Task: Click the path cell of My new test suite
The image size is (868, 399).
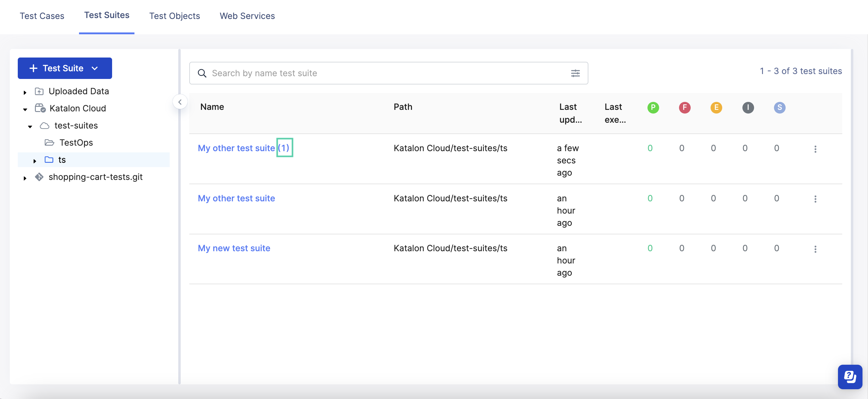Action: pyautogui.click(x=450, y=248)
